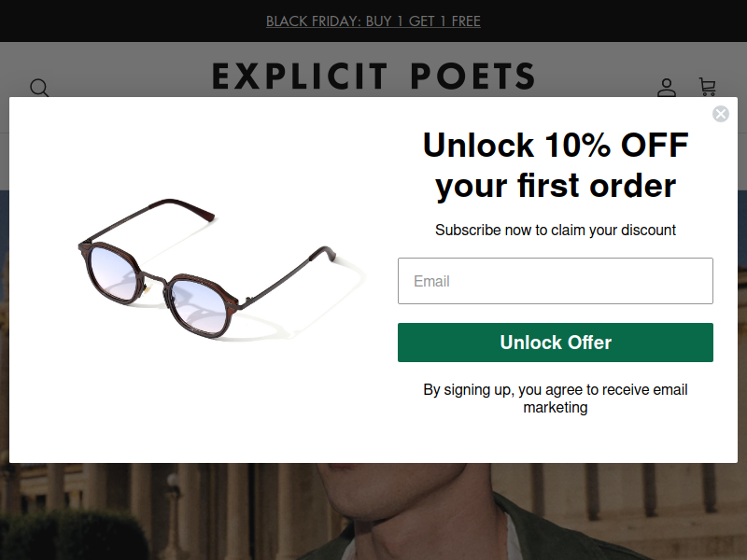Screen dimensions: 747x560
Task: Click the Email placeholder label text
Action: [431, 282]
